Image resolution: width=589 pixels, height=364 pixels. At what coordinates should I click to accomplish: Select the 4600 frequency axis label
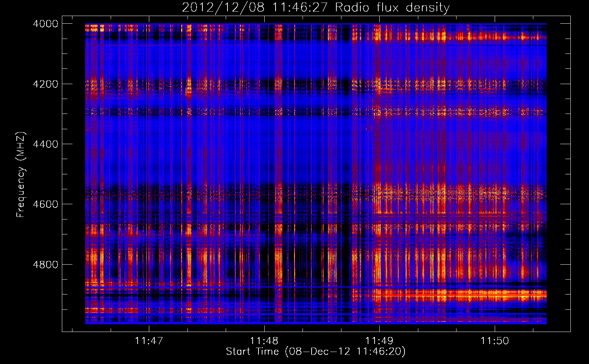[46, 204]
